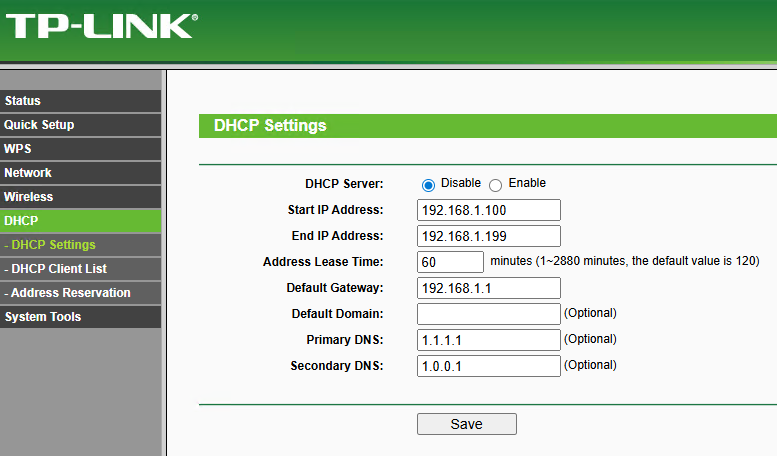Click the 'End IP Address:' label
This screenshot has height=456, width=777.
click(337, 236)
